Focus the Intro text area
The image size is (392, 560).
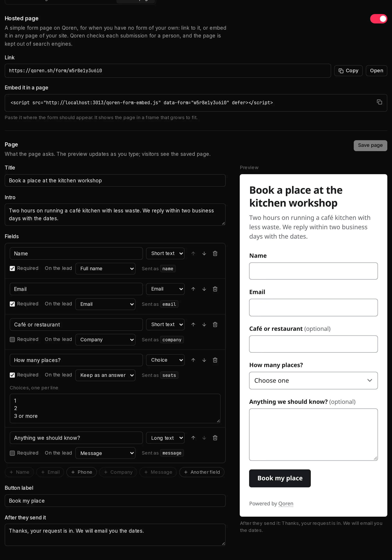click(x=115, y=215)
